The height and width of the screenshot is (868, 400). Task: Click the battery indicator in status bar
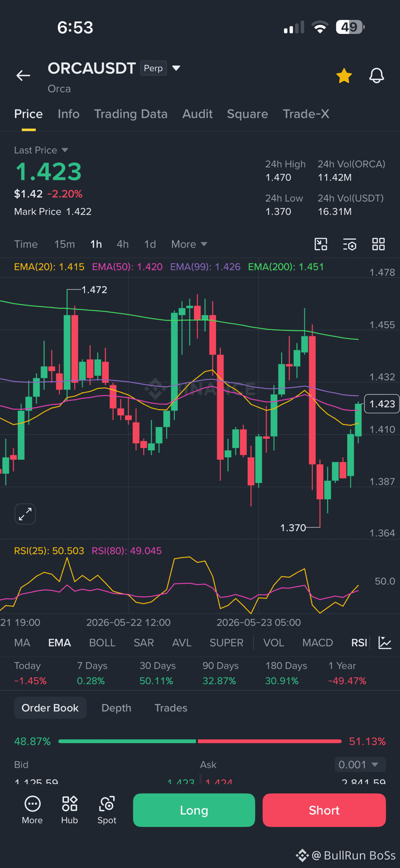[x=350, y=27]
